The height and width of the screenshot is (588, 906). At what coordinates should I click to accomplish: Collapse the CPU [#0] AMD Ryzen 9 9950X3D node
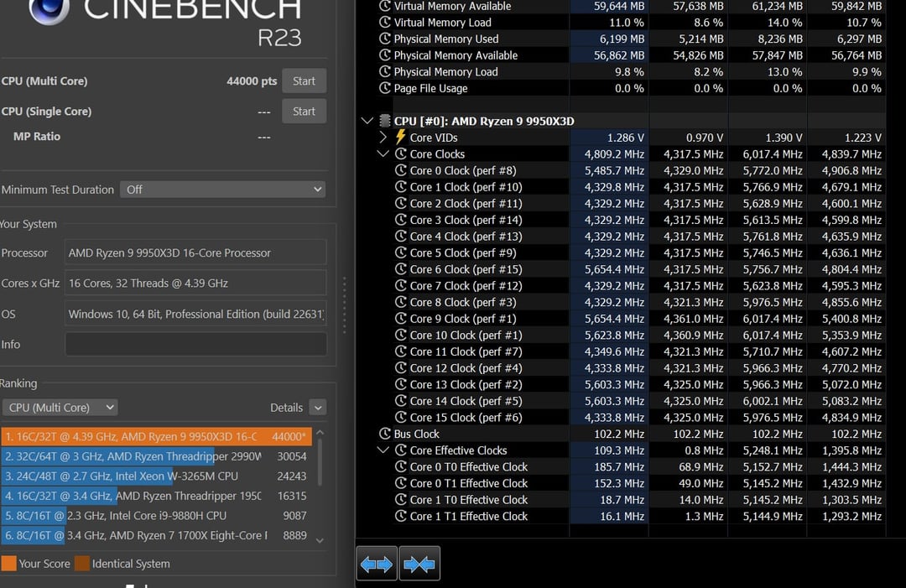[367, 121]
